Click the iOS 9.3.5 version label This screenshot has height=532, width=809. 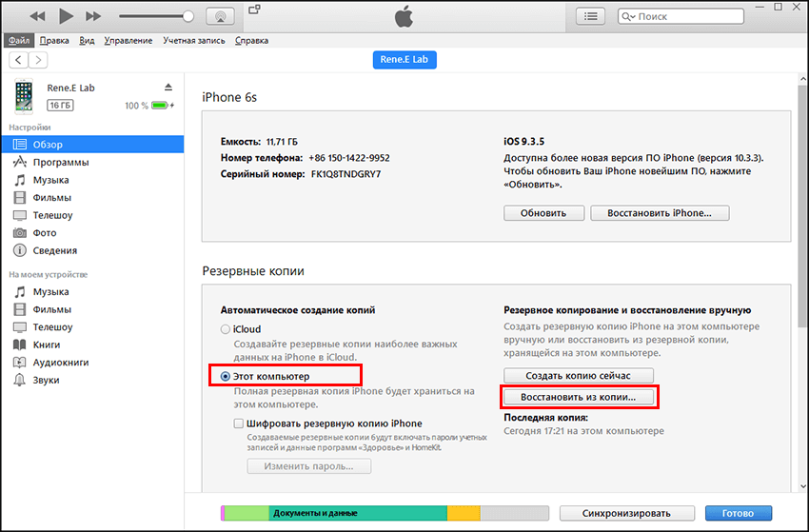point(523,142)
